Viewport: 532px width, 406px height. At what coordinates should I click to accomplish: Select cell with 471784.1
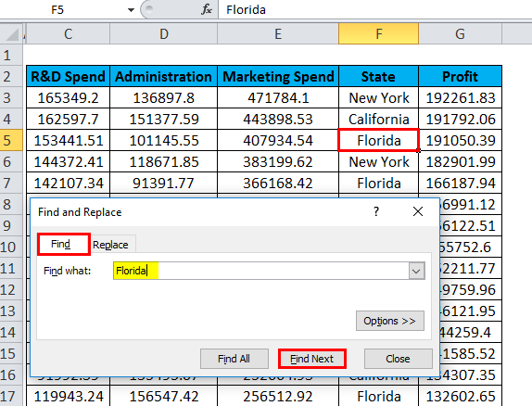click(x=278, y=97)
